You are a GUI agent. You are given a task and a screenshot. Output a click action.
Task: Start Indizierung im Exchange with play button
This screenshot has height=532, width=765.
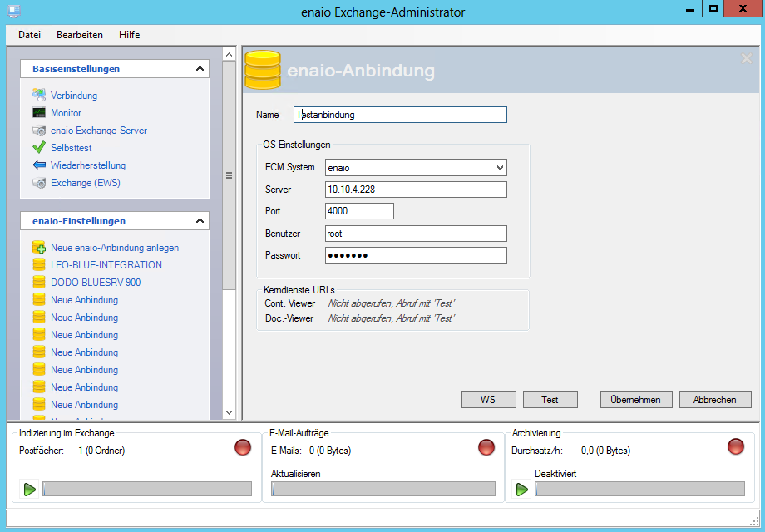[x=30, y=490]
